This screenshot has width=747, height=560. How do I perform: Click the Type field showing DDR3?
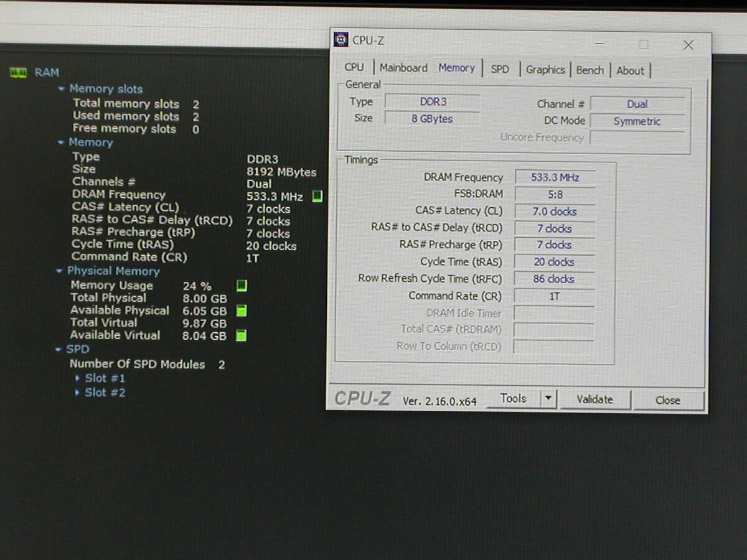(433, 101)
